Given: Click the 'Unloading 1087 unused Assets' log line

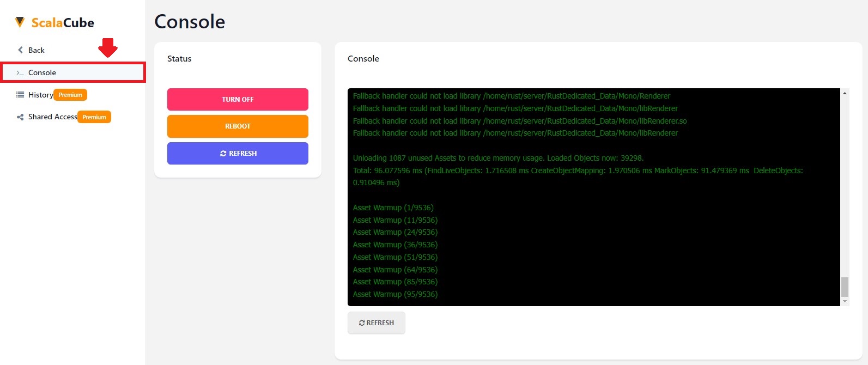Looking at the screenshot, I should (x=498, y=158).
